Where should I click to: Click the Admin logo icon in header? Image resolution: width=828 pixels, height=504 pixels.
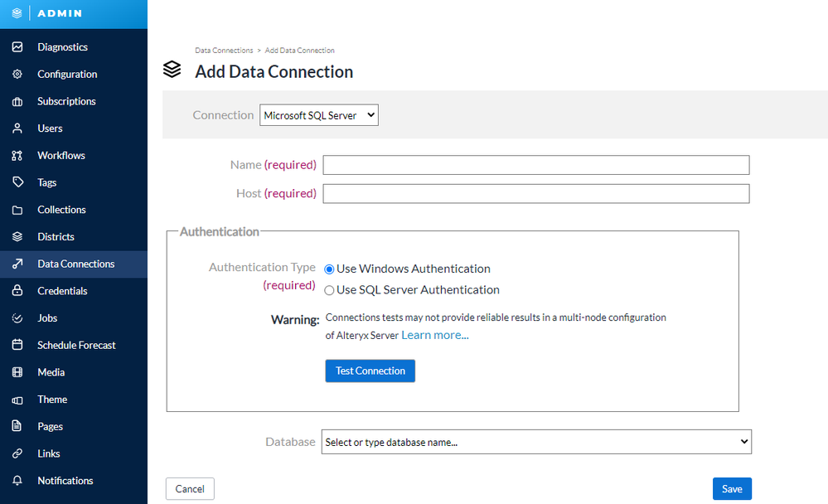(17, 13)
